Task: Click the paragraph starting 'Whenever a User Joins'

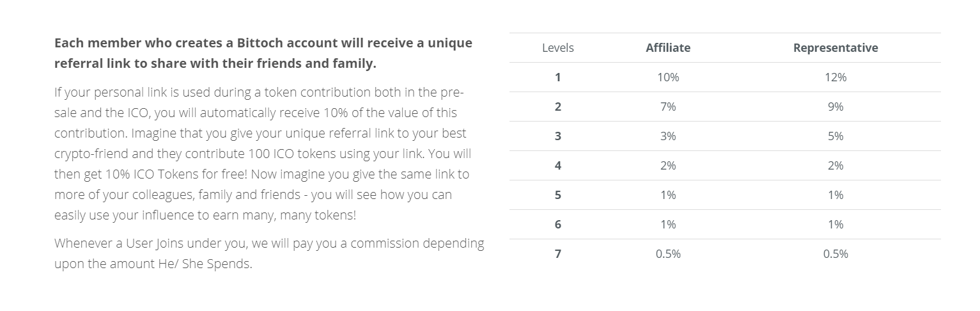Action: (269, 253)
